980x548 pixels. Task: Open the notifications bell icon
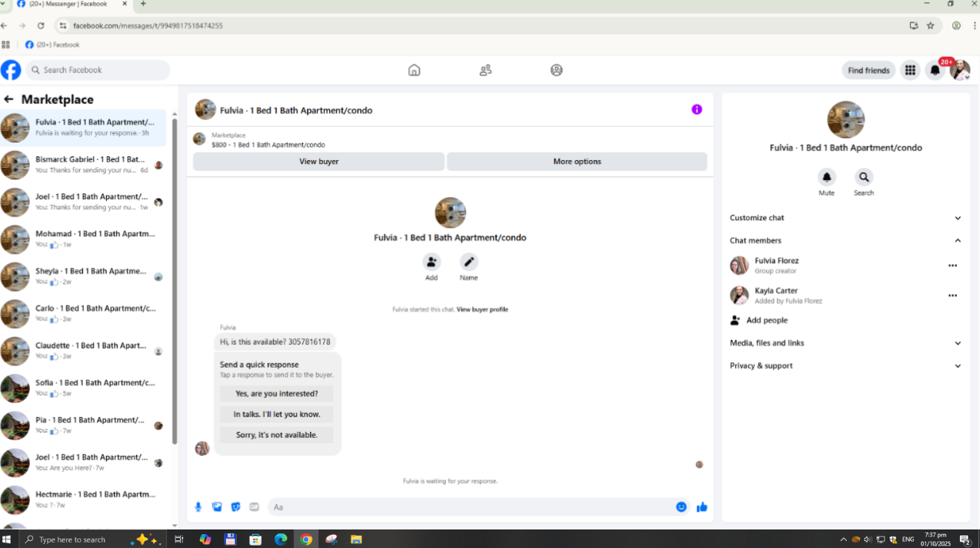935,70
